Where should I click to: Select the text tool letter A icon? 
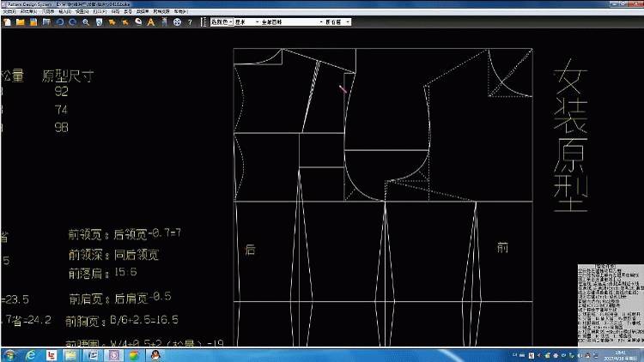151,22
